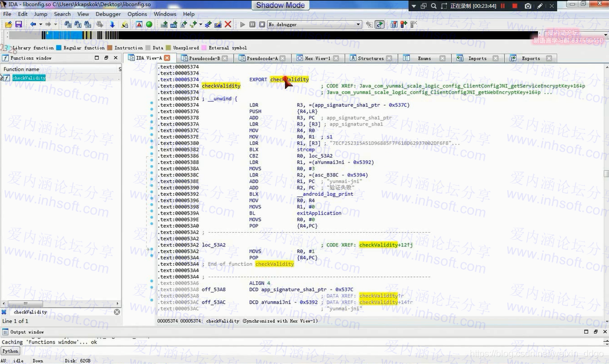Click the recorder crop region icon

[x=444, y=6]
